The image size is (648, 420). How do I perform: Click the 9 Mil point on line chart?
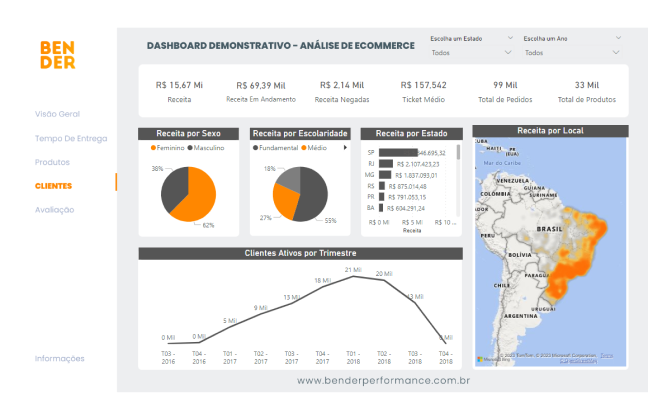(261, 314)
